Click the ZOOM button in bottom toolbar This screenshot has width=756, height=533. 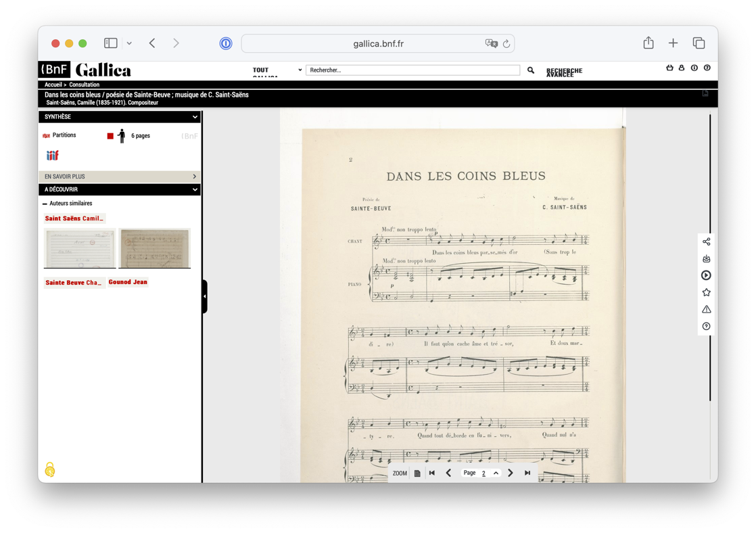(400, 473)
